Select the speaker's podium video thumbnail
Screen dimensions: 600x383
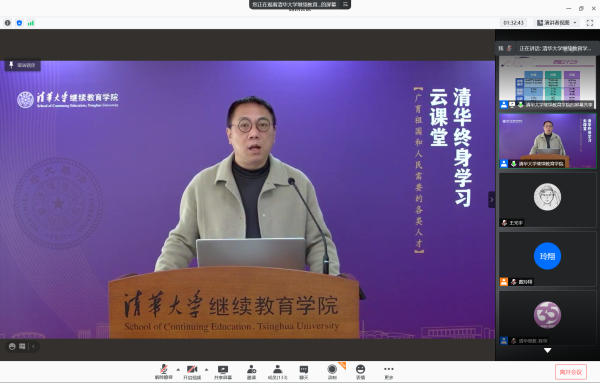(548, 141)
